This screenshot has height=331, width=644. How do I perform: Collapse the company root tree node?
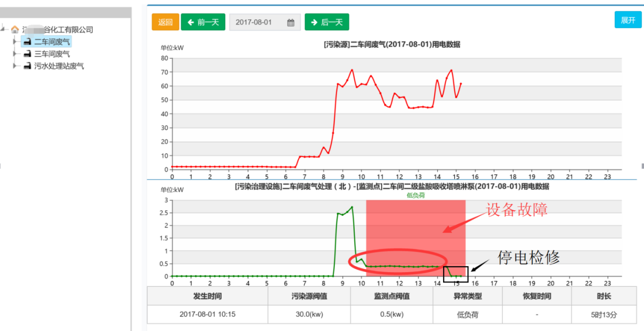point(4,29)
